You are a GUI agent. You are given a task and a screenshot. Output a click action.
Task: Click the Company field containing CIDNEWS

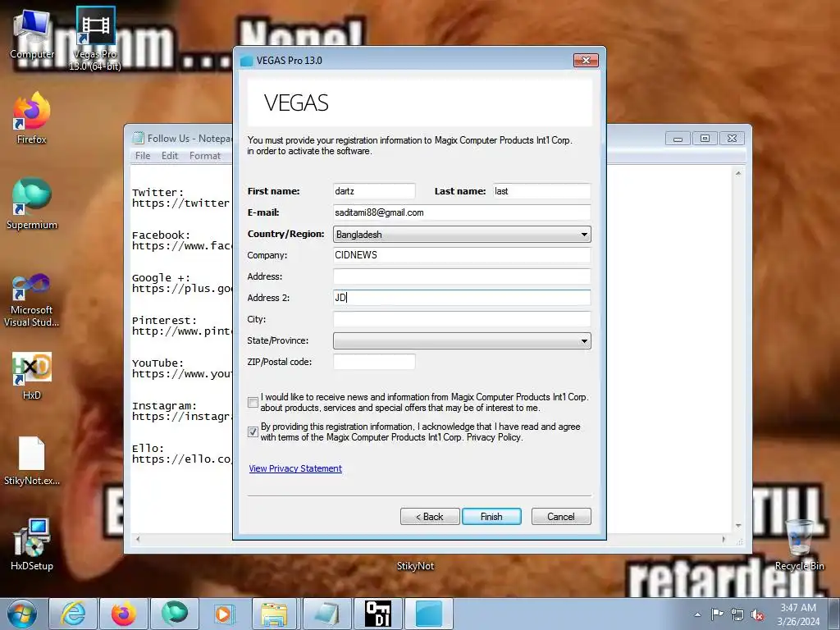(x=462, y=255)
